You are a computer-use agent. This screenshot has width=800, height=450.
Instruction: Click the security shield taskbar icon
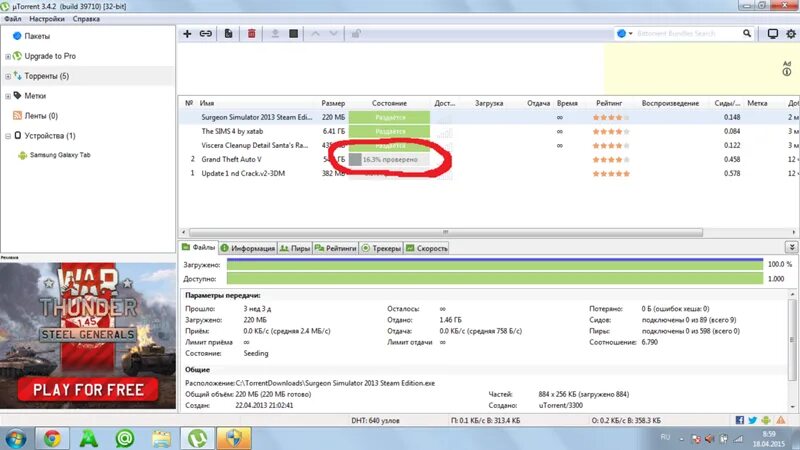(234, 438)
